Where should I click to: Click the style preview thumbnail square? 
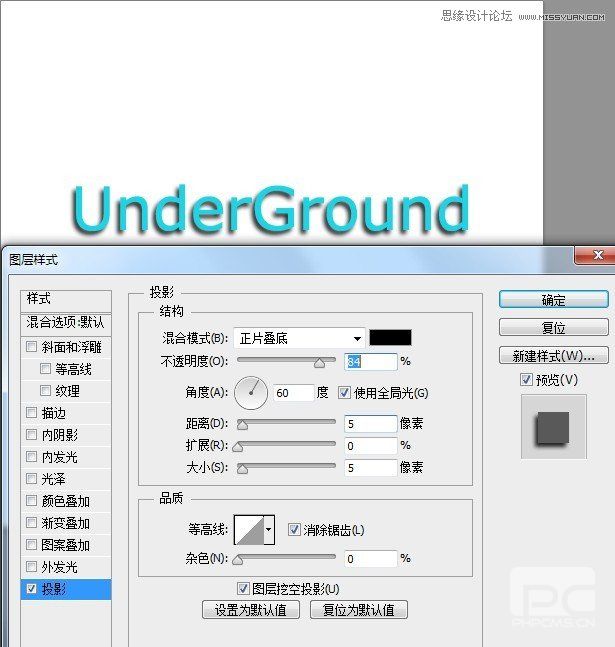coord(553,427)
